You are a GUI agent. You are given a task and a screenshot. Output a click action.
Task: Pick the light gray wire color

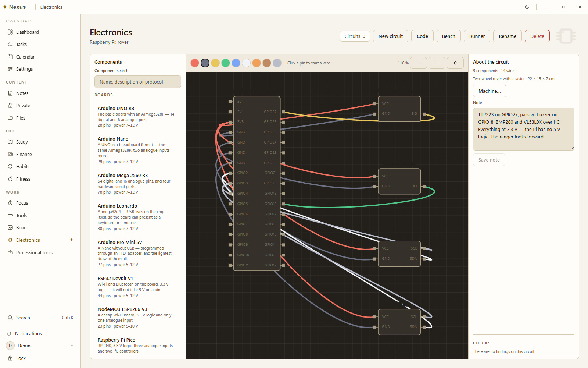pyautogui.click(x=277, y=63)
